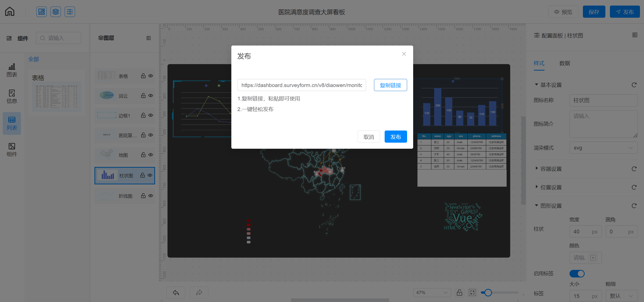Hide the 词云 layer with its eye icon
Viewport: 644px width, 302px height.
tap(151, 96)
